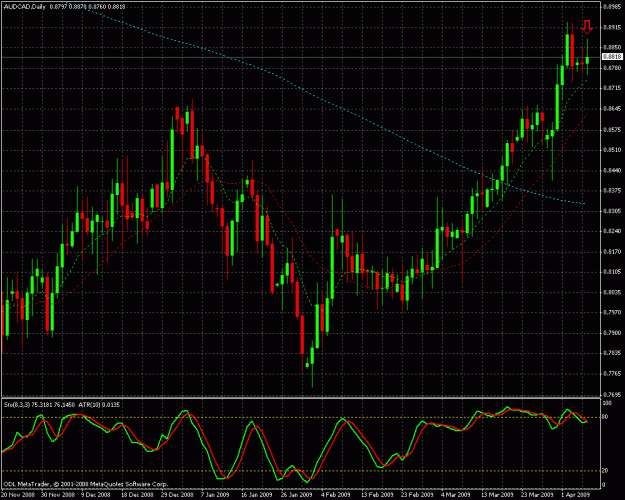Click the 0.7695 price axis label
Viewport: 625px width, 500px height.
click(613, 395)
